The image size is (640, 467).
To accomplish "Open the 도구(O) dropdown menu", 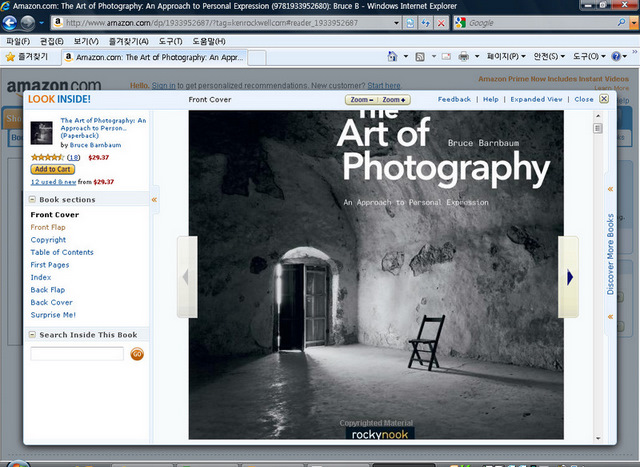I will [x=589, y=56].
